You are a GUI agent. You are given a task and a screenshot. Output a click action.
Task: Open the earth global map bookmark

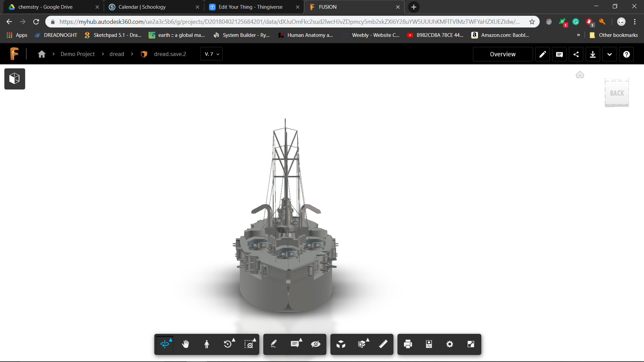[177, 35]
